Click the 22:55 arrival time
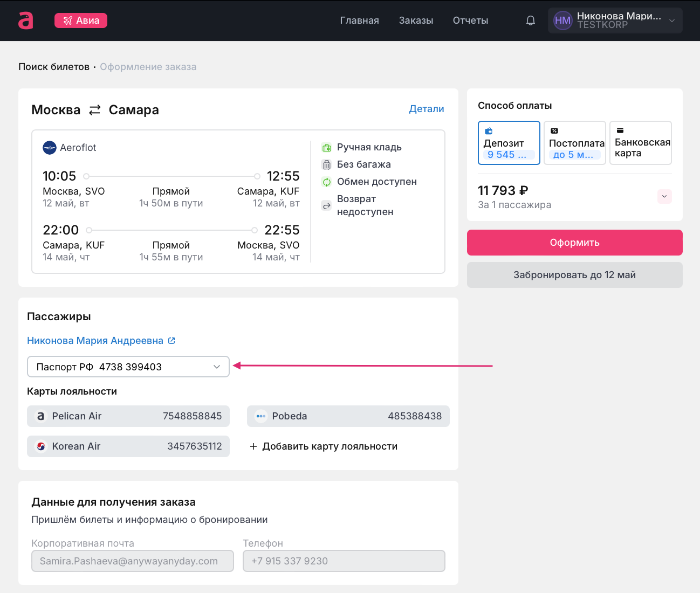This screenshot has height=593, width=700. (x=282, y=230)
